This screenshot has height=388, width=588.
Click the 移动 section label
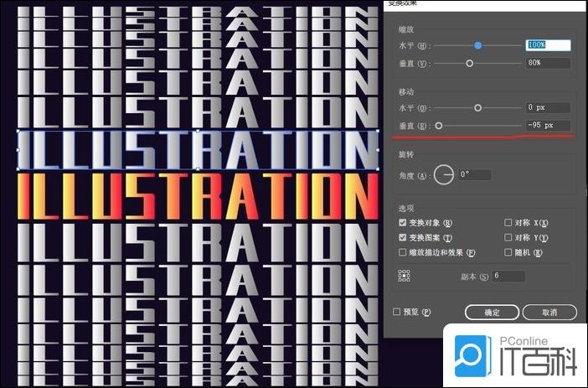point(406,91)
